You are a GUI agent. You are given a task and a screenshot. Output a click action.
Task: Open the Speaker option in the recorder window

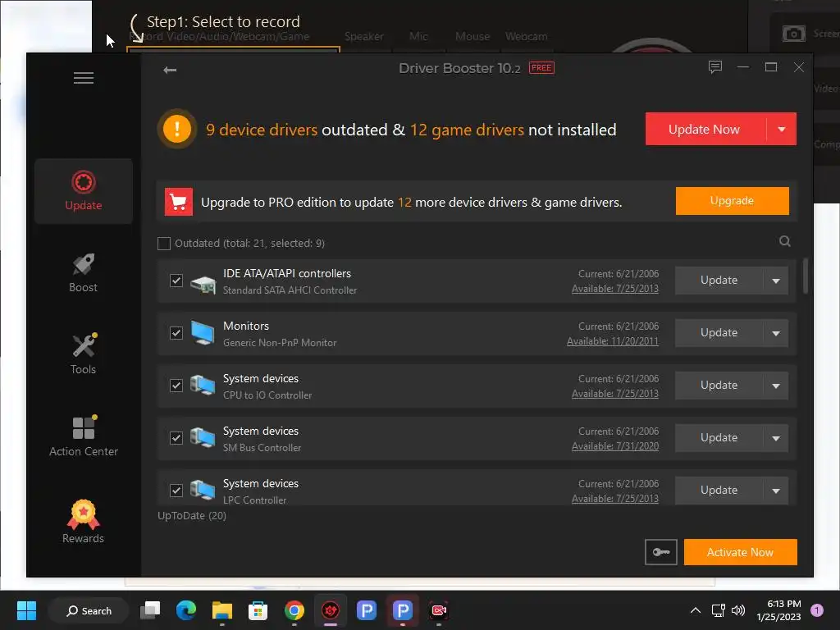pos(363,36)
